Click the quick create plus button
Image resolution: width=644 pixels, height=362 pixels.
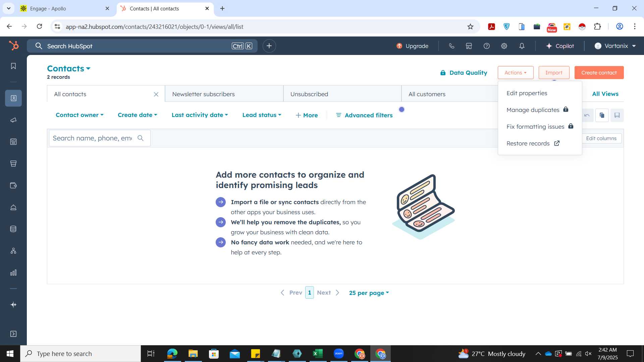[269, 46]
